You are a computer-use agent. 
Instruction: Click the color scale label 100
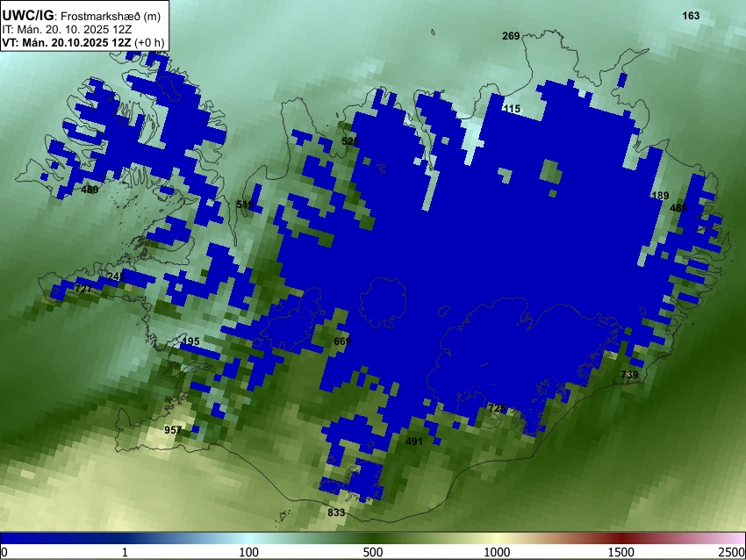[249, 552]
